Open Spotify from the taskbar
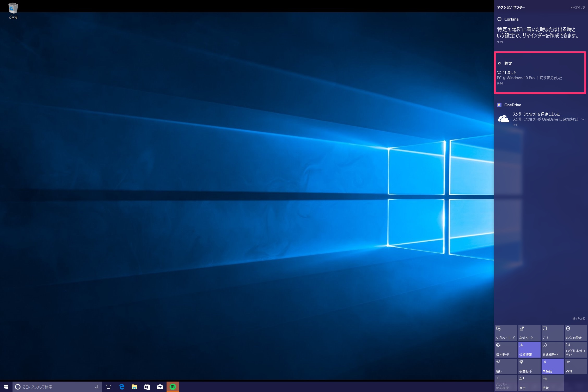This screenshot has height=392, width=588. point(173,387)
